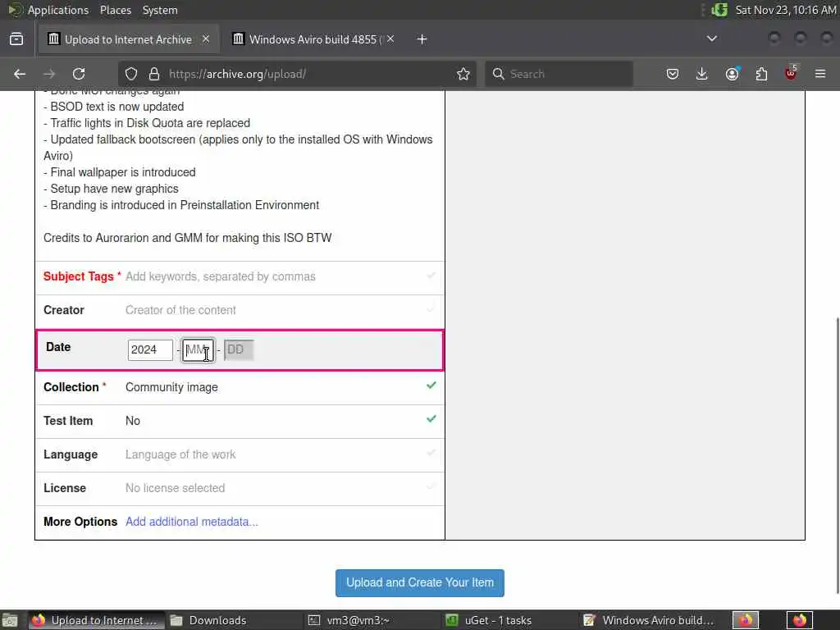Switch to Windows Aviro build text editor window
Screen dimensions: 840x630
tap(648, 620)
